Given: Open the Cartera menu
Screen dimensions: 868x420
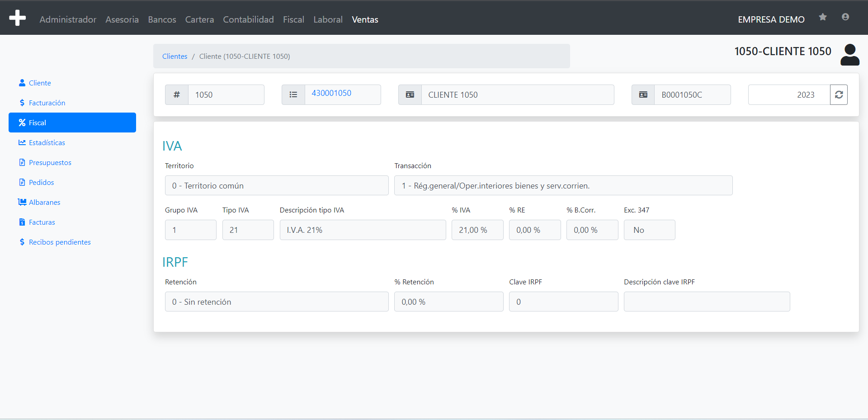Looking at the screenshot, I should [x=199, y=19].
